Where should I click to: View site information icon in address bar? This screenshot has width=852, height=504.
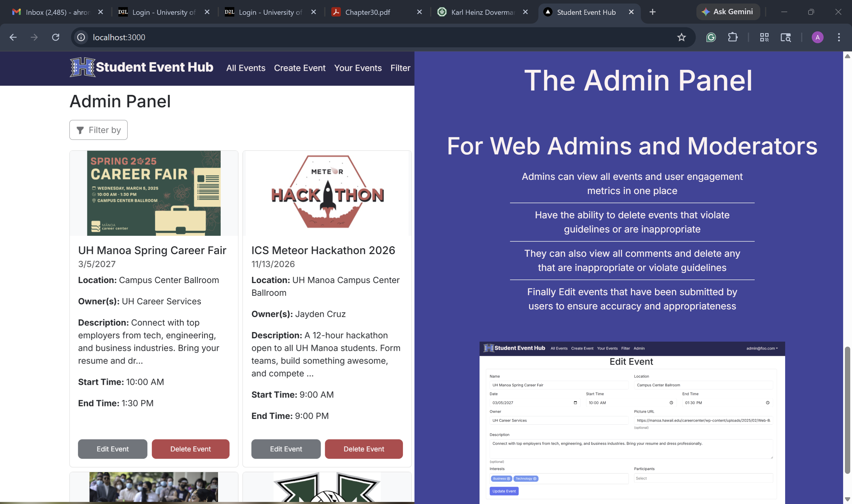(x=81, y=37)
